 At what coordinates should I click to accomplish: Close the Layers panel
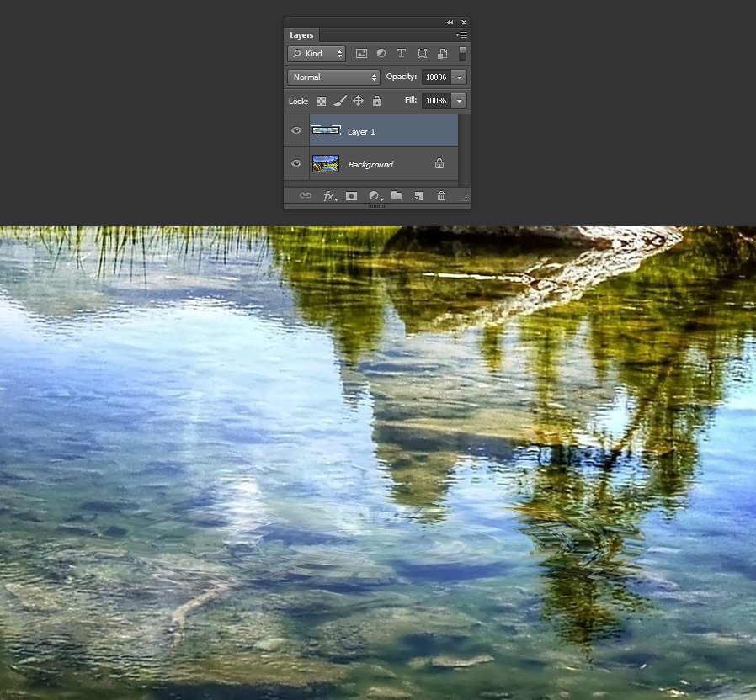point(464,22)
